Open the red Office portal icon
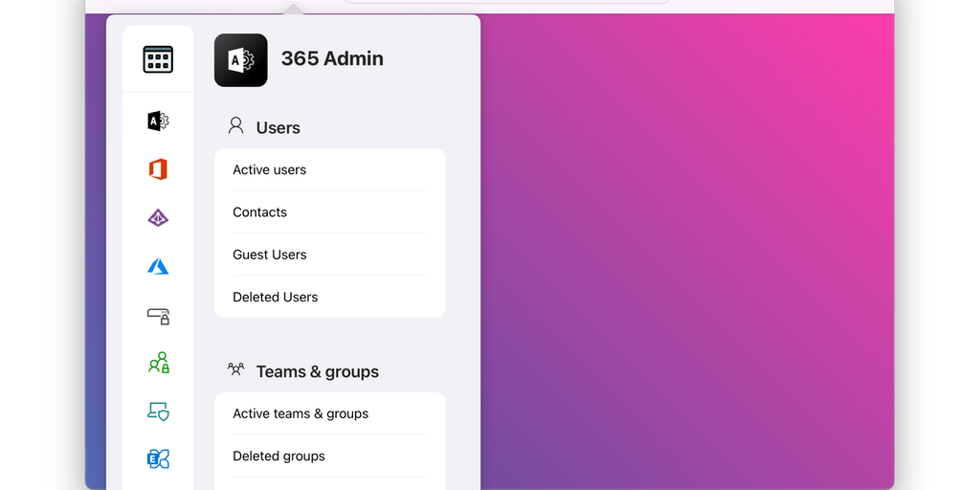Viewport: 980px width, 490px height. [x=158, y=169]
